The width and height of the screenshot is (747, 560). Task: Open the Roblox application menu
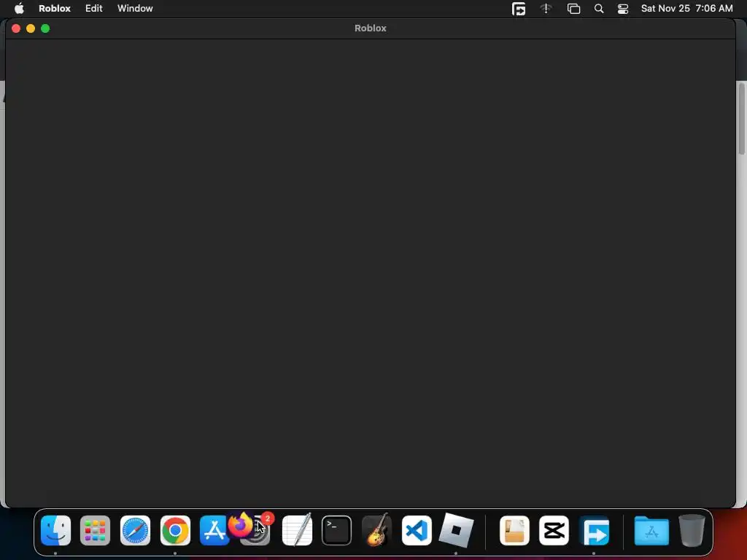(x=54, y=9)
